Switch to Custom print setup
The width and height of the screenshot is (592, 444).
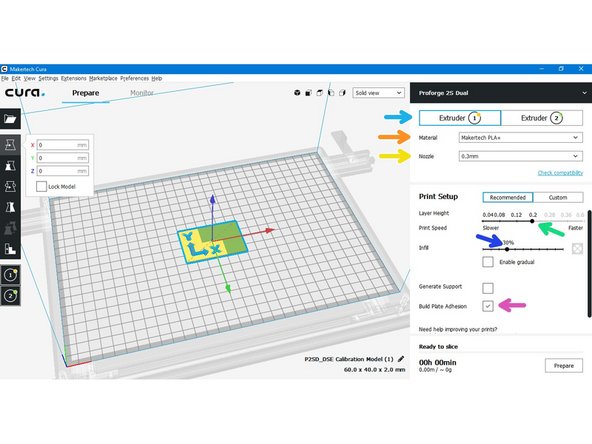[558, 197]
